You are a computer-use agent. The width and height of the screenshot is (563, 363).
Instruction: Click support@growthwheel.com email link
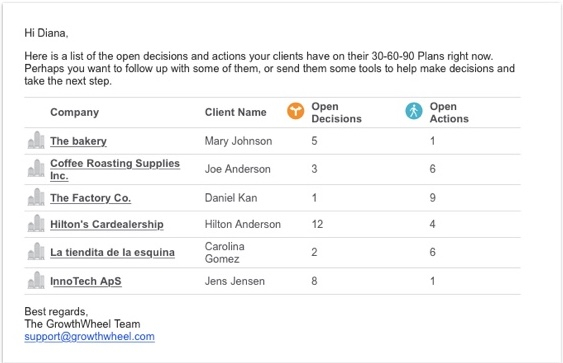pos(89,336)
